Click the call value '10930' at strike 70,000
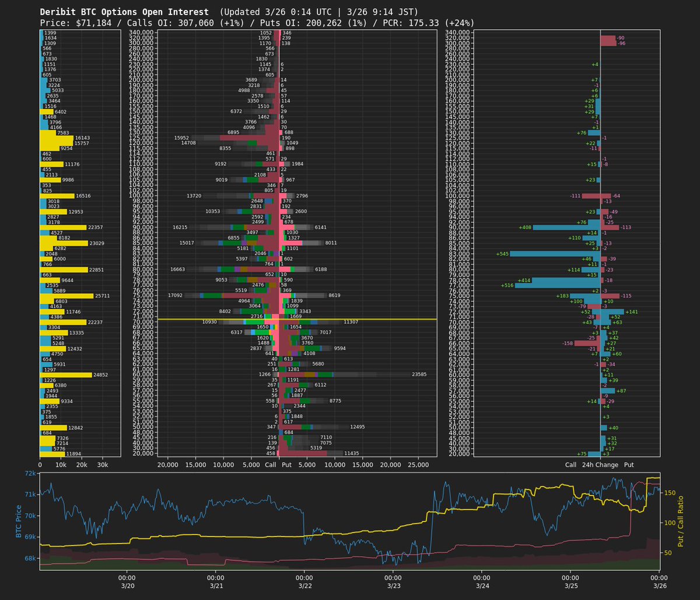Screen dimensions: 700x600 point(209,322)
